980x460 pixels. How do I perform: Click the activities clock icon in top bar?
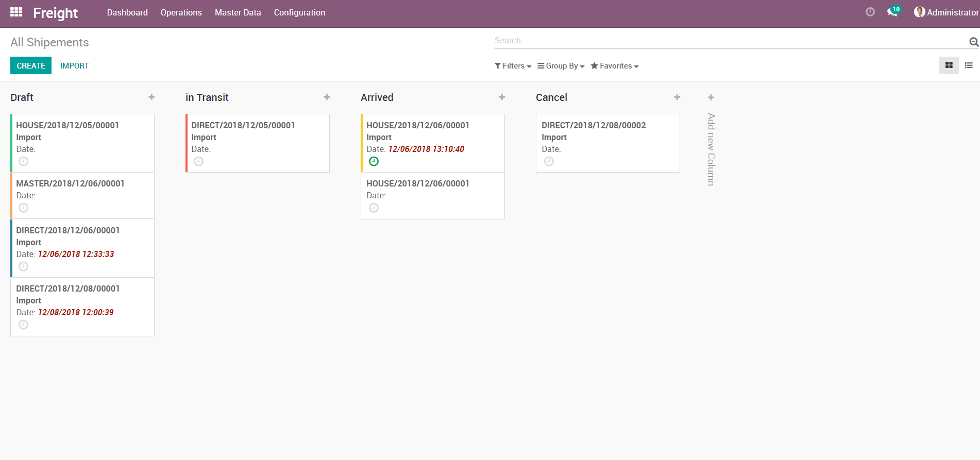(870, 12)
